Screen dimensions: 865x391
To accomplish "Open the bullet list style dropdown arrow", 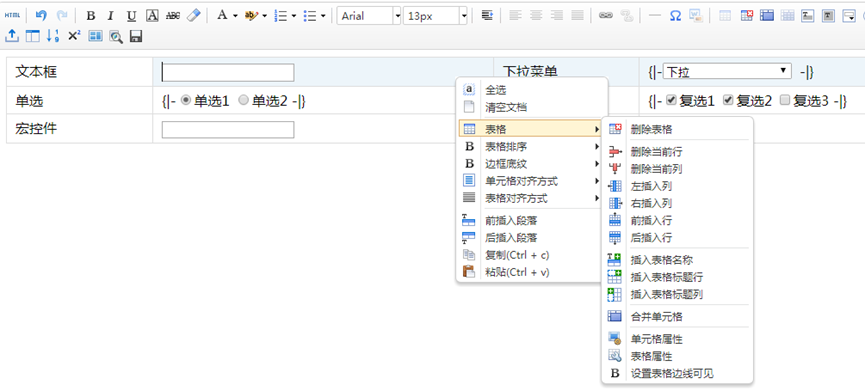I will tap(323, 16).
